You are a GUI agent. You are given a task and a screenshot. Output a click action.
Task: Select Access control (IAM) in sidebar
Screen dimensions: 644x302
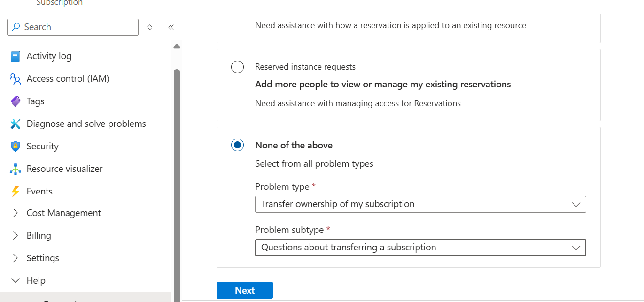click(67, 78)
